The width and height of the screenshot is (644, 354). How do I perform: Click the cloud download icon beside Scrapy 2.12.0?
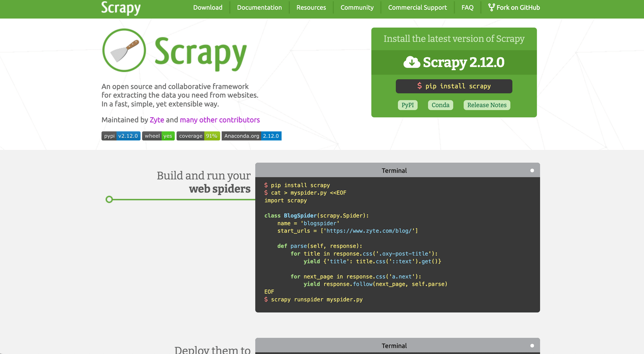tap(412, 62)
